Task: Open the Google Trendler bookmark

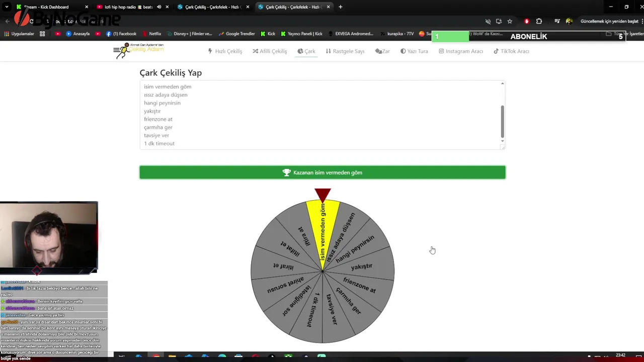Action: [236, 34]
